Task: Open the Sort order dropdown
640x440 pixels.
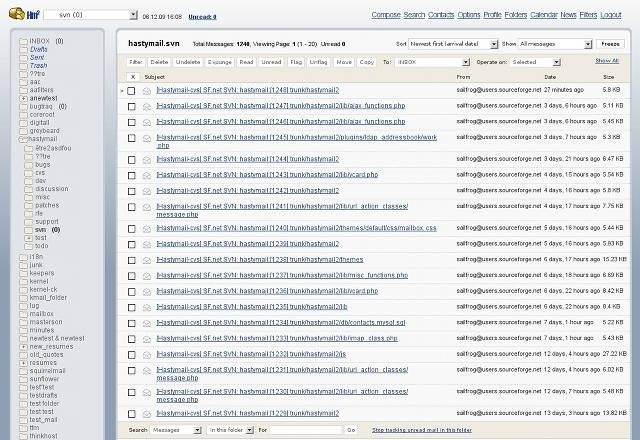Action: point(453,44)
